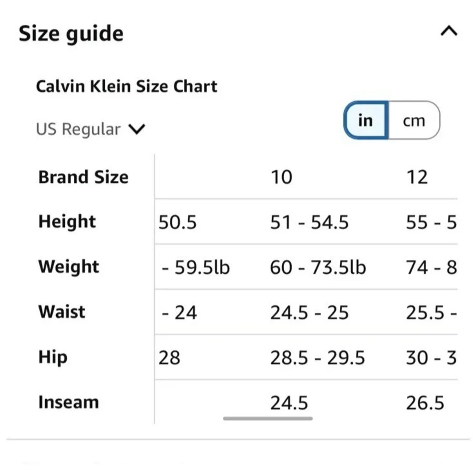Image resolution: width=476 pixels, height=476 pixels.
Task: Click the horizontal table scrollbar
Action: (x=268, y=418)
